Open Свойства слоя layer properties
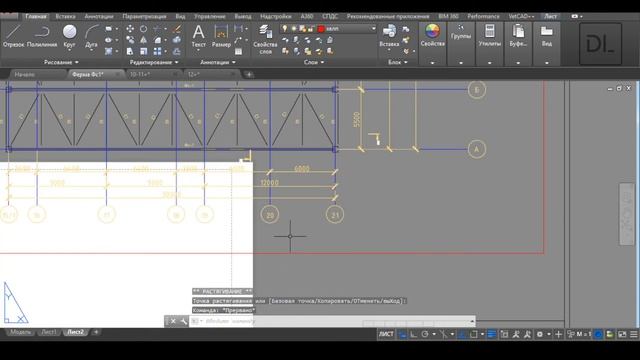 pos(265,39)
